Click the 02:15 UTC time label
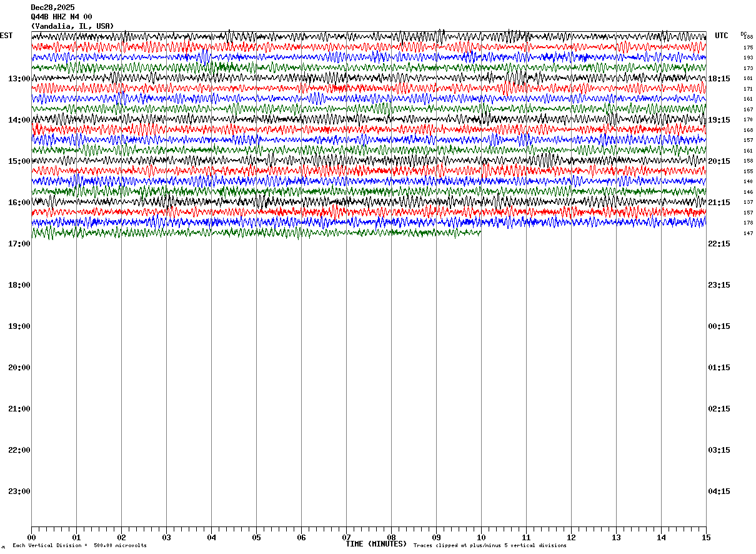The height and width of the screenshot is (554, 756). 719,409
